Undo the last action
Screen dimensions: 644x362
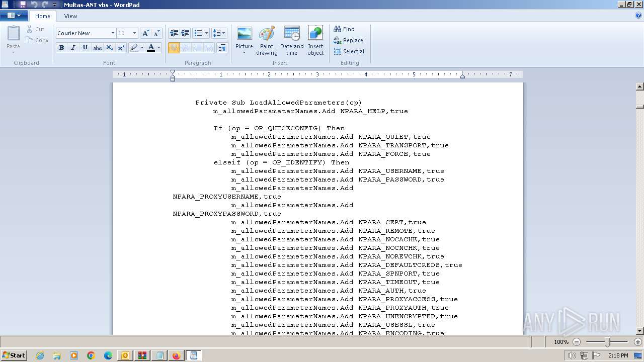point(34,5)
